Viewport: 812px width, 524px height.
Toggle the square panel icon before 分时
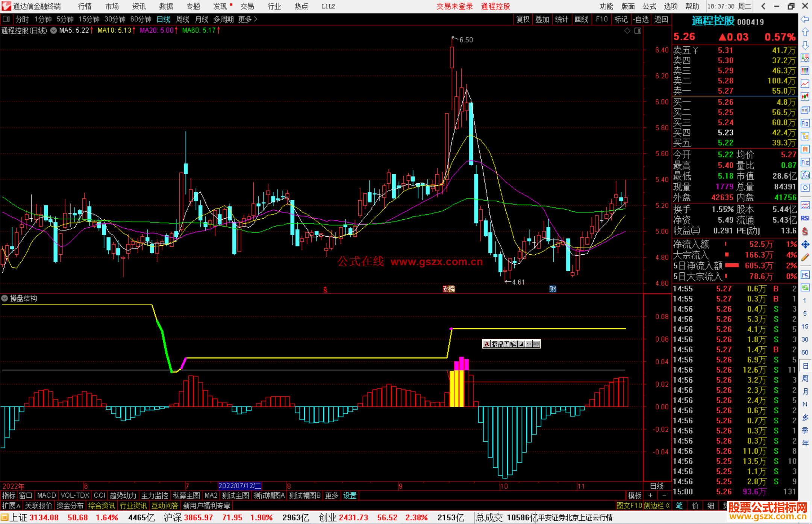point(6,19)
